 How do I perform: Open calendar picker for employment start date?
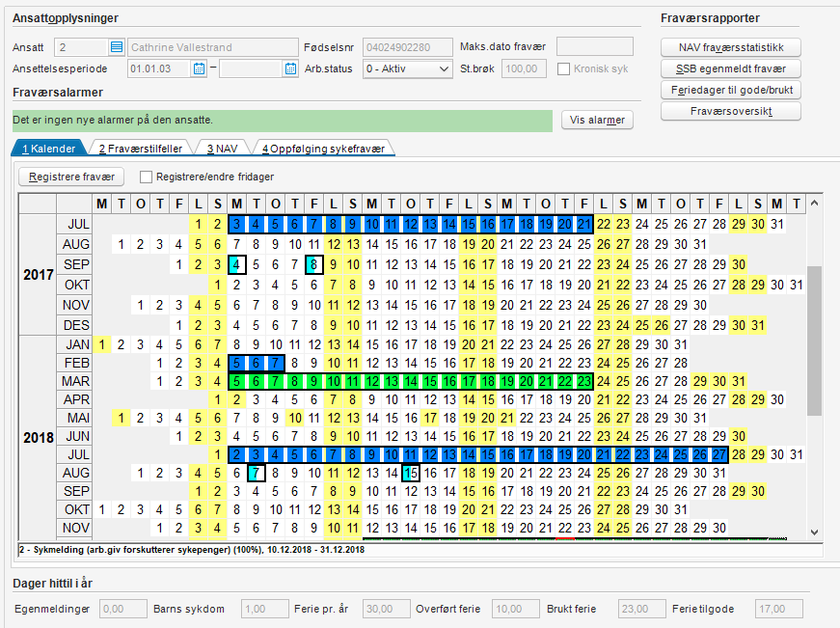click(199, 68)
